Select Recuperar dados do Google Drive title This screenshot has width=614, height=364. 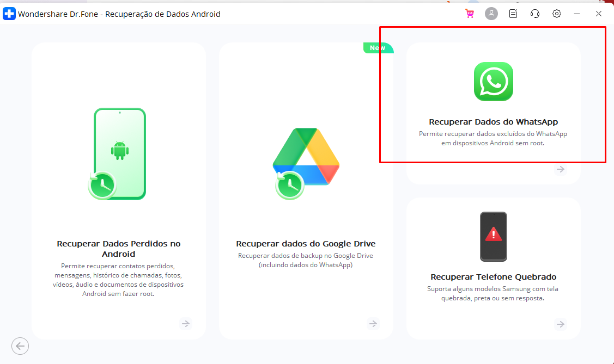306,244
